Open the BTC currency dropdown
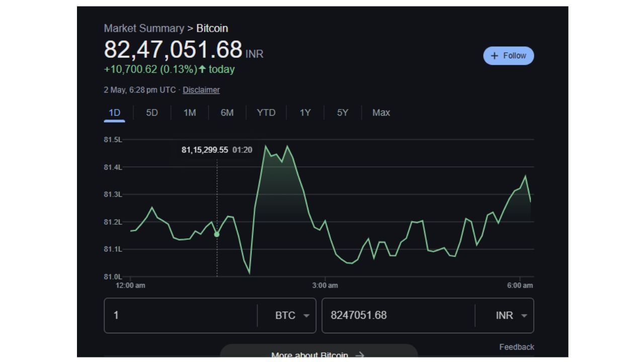The width and height of the screenshot is (644, 362). [292, 316]
